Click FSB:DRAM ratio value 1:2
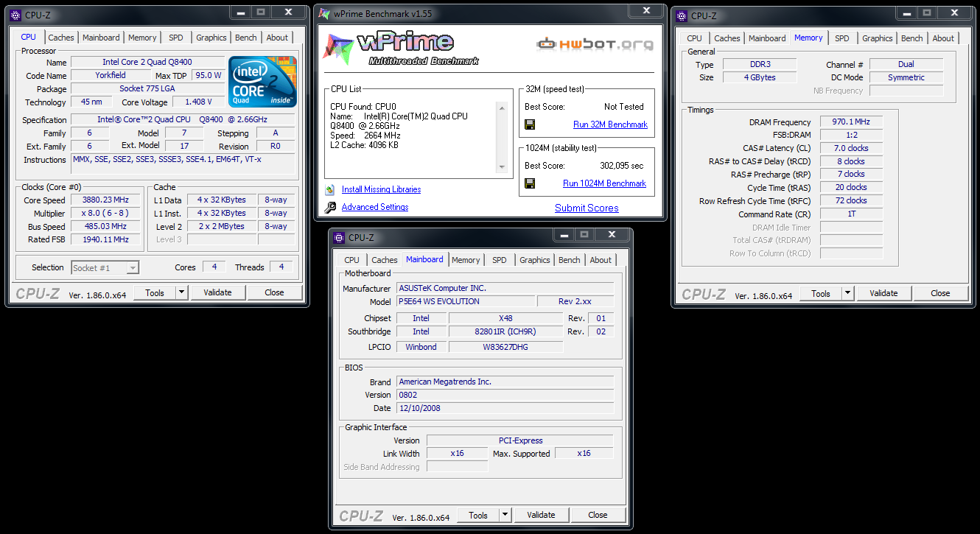Screen dimensions: 980x534 click(851, 136)
